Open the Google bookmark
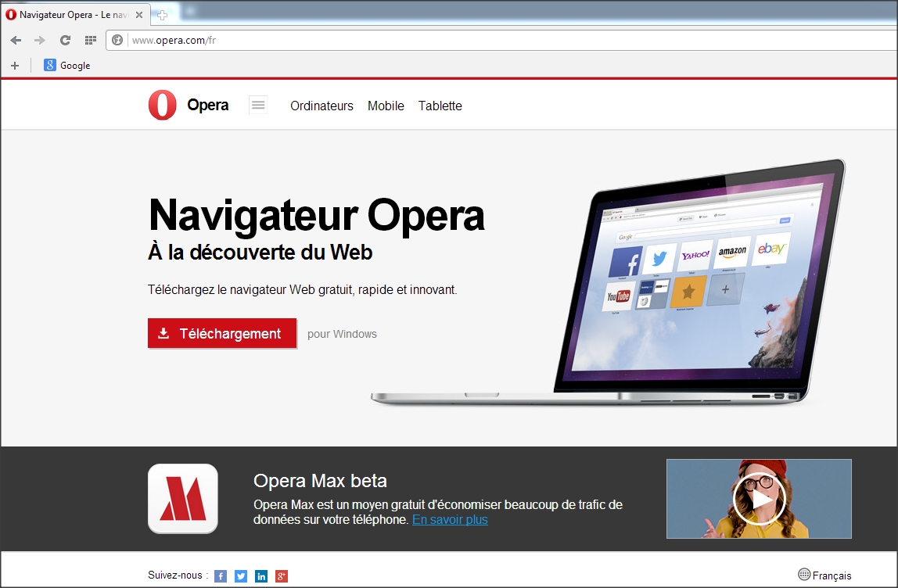This screenshot has width=898, height=588. [67, 65]
